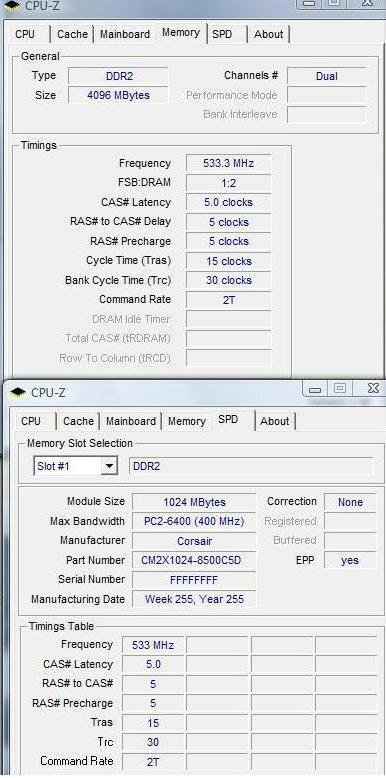
Task: Click the CPU-Z chip icon in the upper title bar
Action: pyautogui.click(x=11, y=5)
